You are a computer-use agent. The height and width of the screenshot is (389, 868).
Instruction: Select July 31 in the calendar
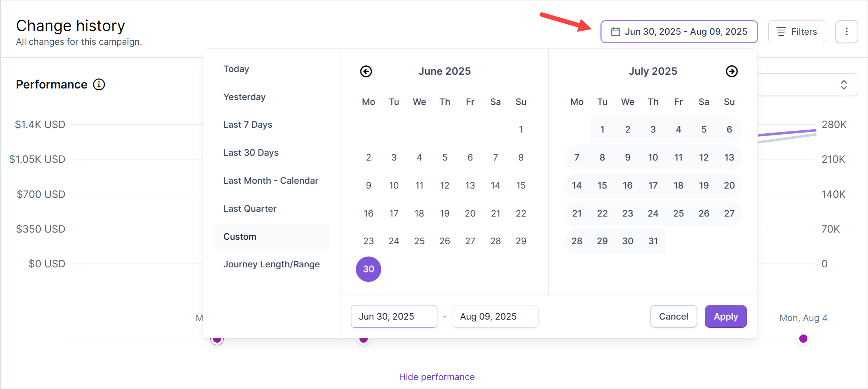click(653, 241)
